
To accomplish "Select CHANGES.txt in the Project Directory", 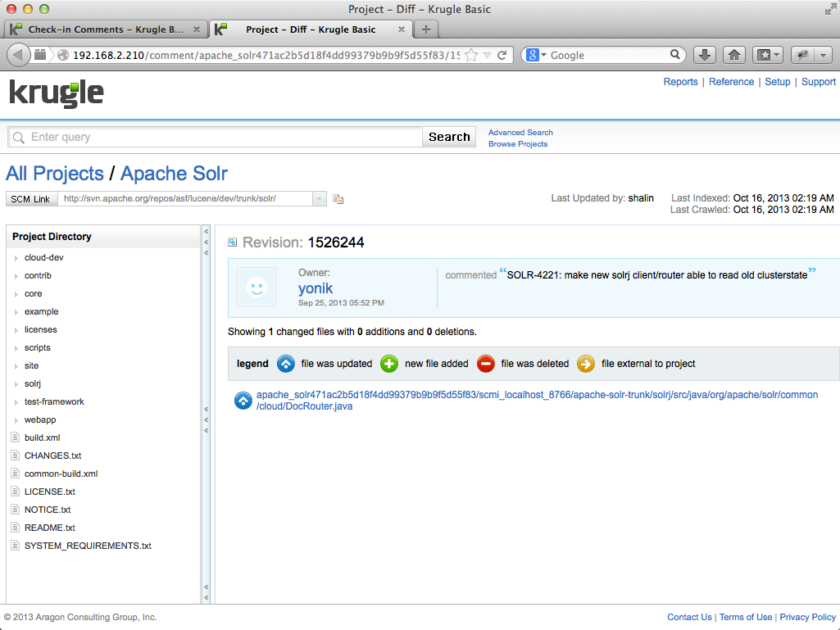I will 53,456.
